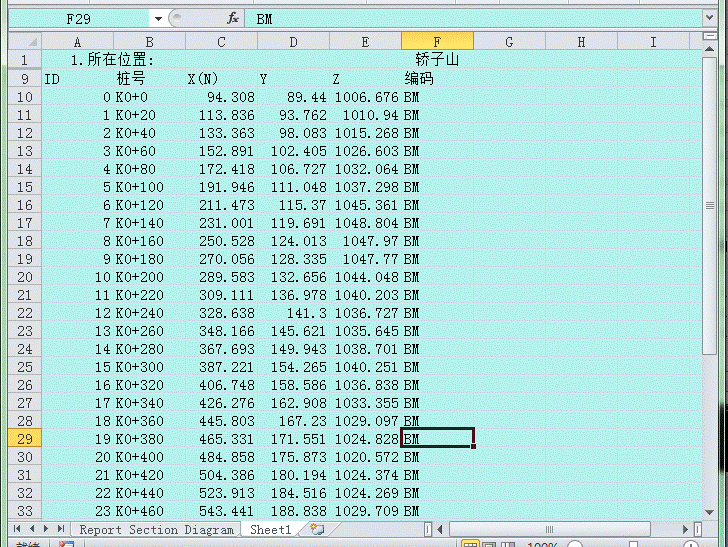The height and width of the screenshot is (547, 728).
Task: Click the next sheet navigation arrow
Action: pyautogui.click(x=46, y=529)
